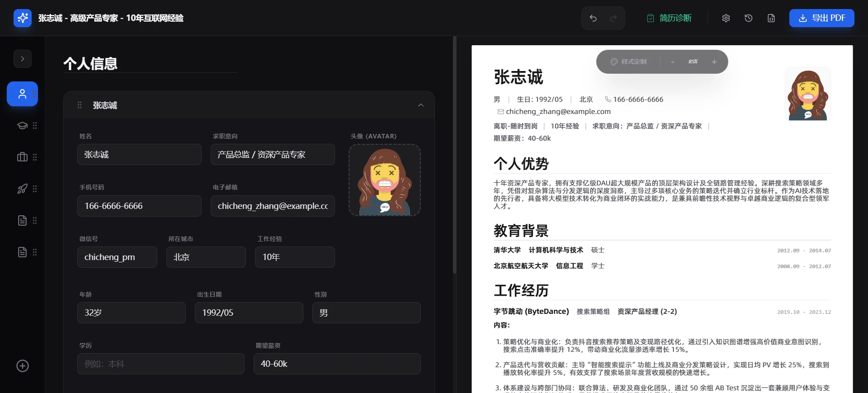Click the 北京航空航天大学 education entry
Screen dimensions: 868x393
click(x=662, y=266)
